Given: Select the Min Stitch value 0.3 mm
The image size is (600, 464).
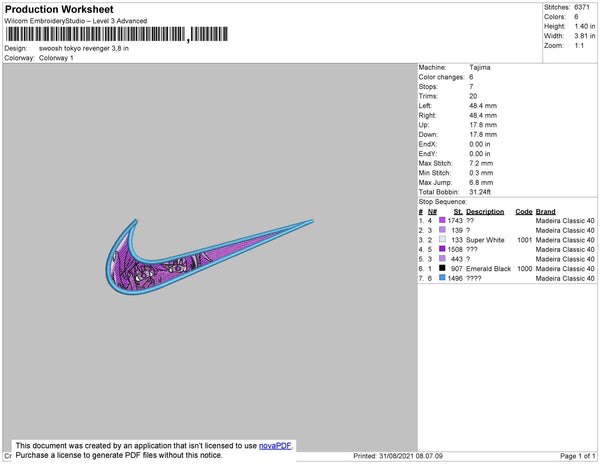Looking at the screenshot, I should coord(481,173).
